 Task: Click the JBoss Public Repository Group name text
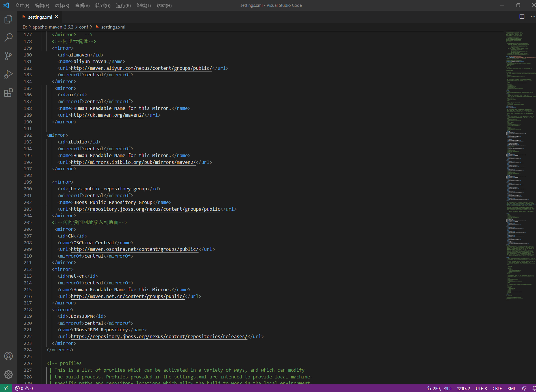pos(113,202)
